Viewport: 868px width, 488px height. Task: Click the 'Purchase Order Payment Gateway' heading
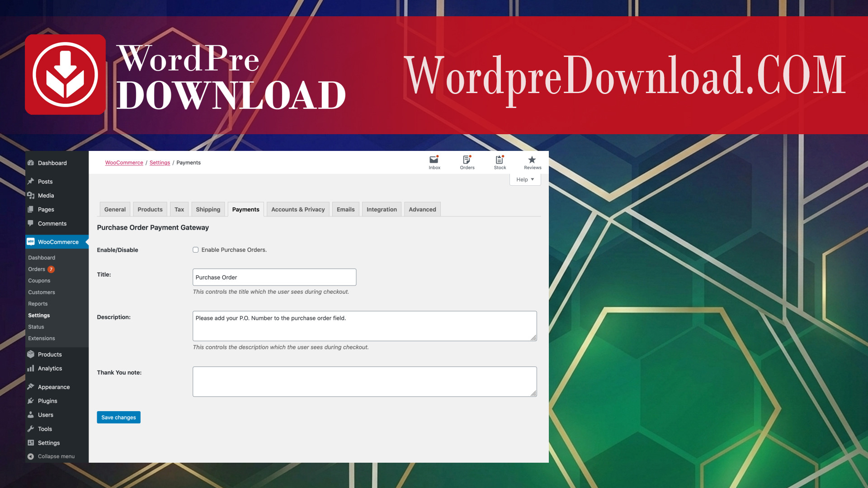click(x=153, y=227)
